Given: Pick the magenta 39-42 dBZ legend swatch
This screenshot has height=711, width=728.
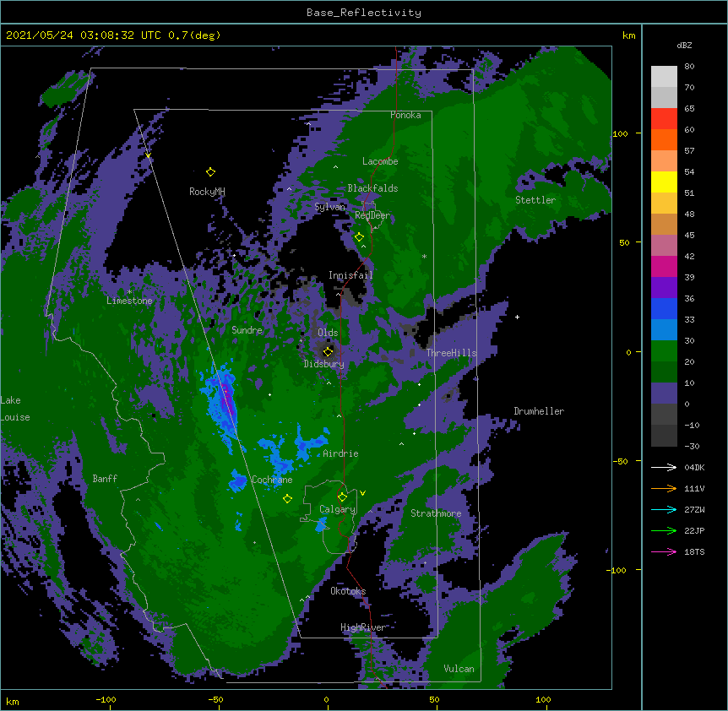Looking at the screenshot, I should click(x=664, y=266).
